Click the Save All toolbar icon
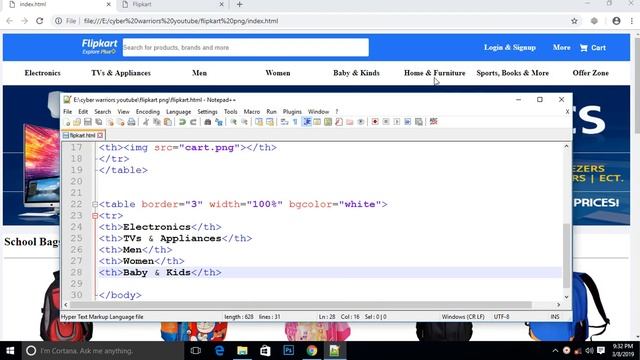Image resolution: width=640 pixels, height=360 pixels. [99, 122]
